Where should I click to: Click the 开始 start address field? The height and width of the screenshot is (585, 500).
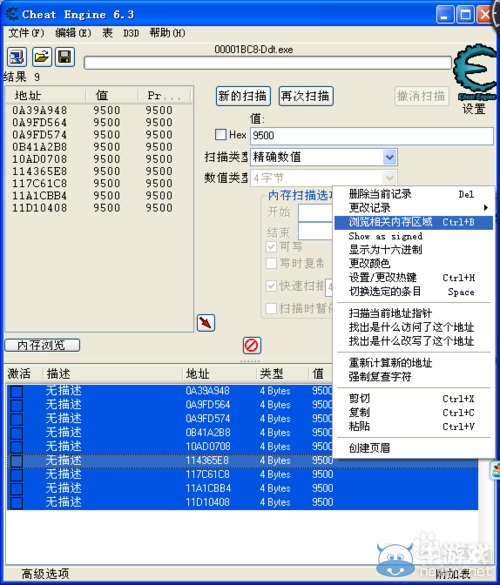pyautogui.click(x=315, y=213)
